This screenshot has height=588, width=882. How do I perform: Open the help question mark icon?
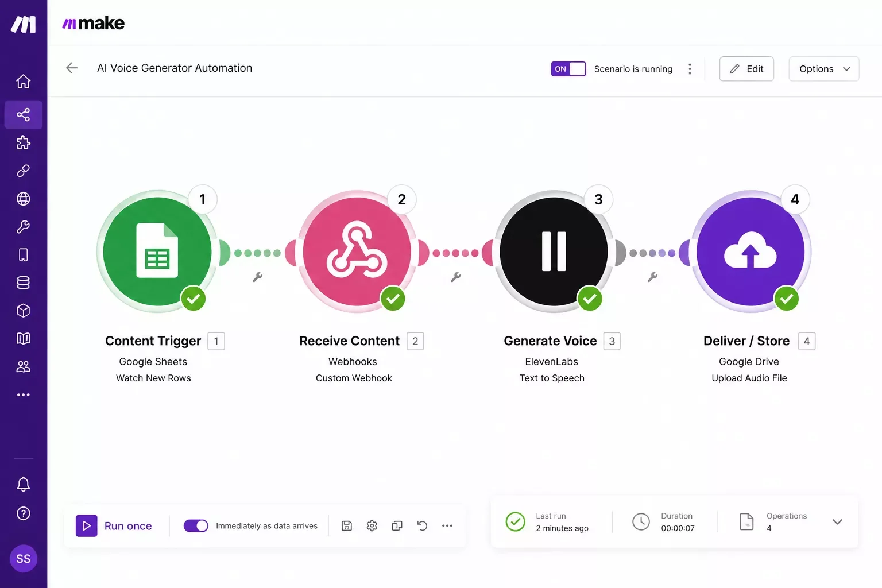tap(24, 513)
